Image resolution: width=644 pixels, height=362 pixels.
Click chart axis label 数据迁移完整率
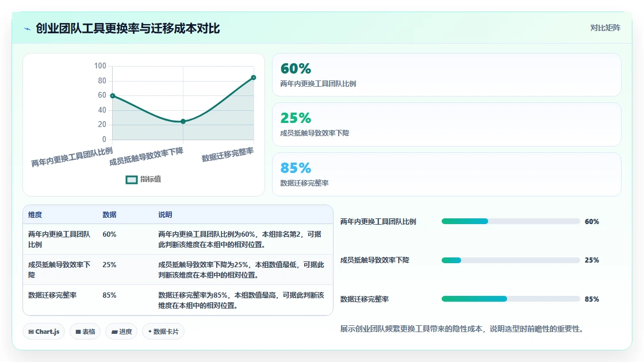[228, 155]
